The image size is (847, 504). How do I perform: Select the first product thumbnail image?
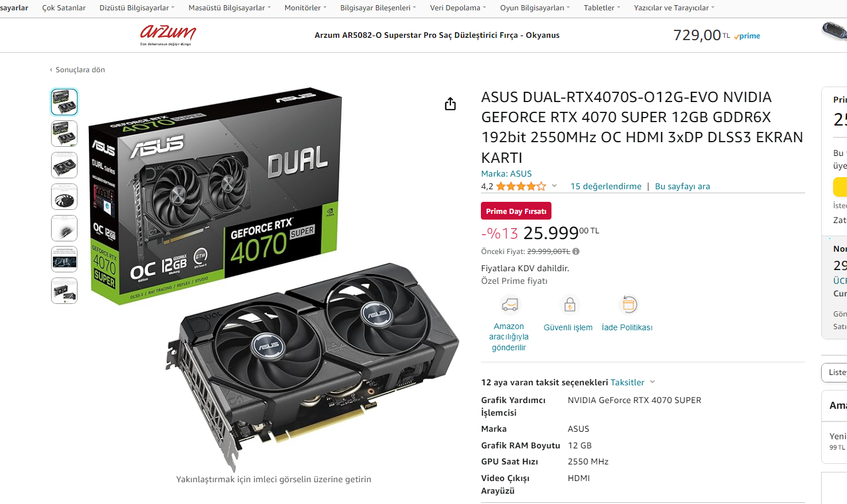pos(64,102)
